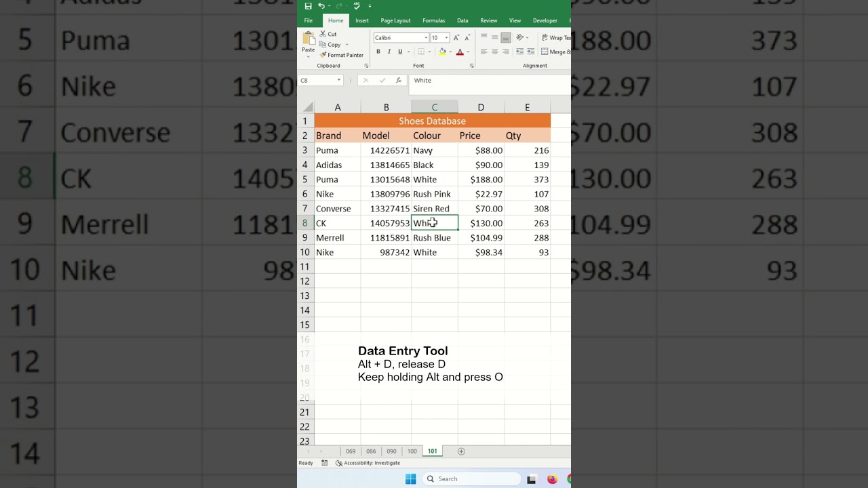Click the Enter checkmark in formula bar
This screenshot has height=488, width=868.
(x=382, y=80)
